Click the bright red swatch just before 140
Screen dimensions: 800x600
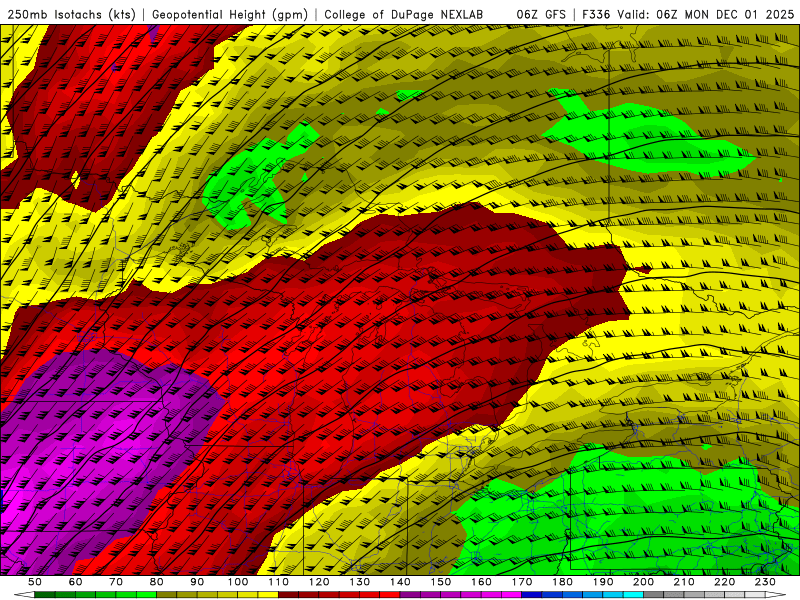click(x=390, y=595)
